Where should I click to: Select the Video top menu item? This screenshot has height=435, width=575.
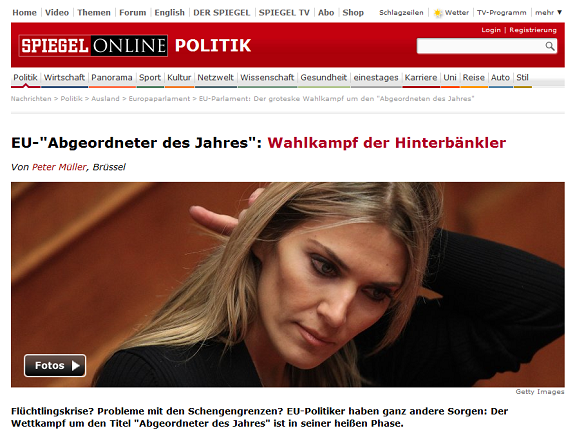click(x=57, y=12)
